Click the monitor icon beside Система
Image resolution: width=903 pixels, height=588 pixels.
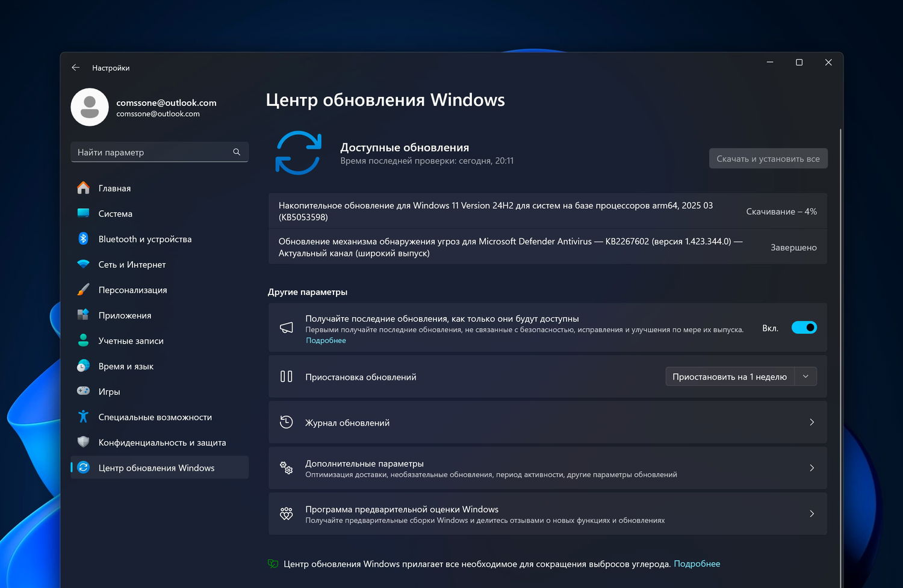click(x=84, y=214)
